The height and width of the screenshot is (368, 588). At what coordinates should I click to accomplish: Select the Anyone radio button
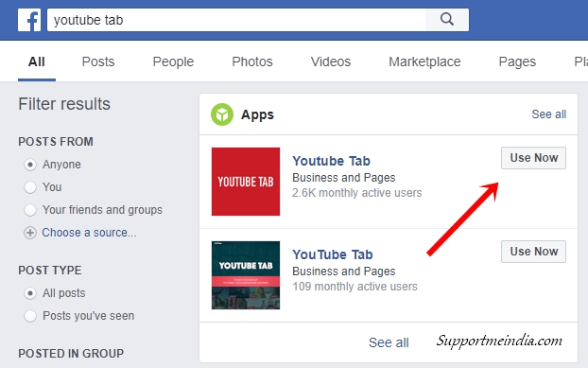click(x=30, y=165)
